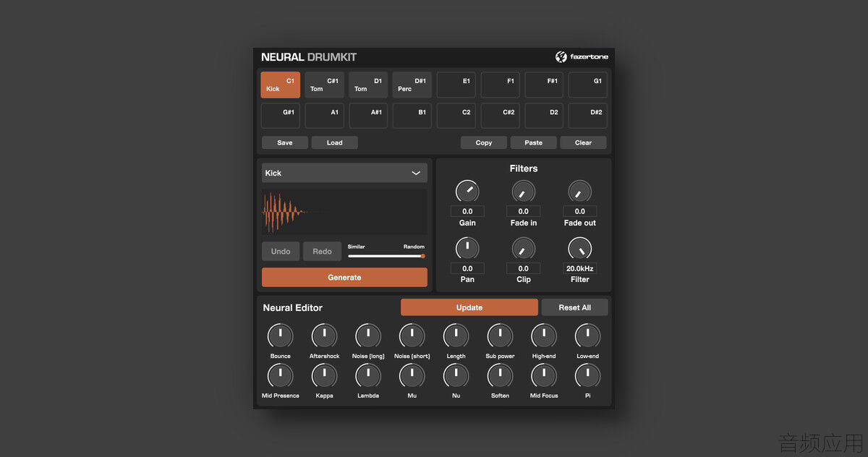The image size is (868, 457).
Task: Click the Fade out value field
Action: coord(580,211)
